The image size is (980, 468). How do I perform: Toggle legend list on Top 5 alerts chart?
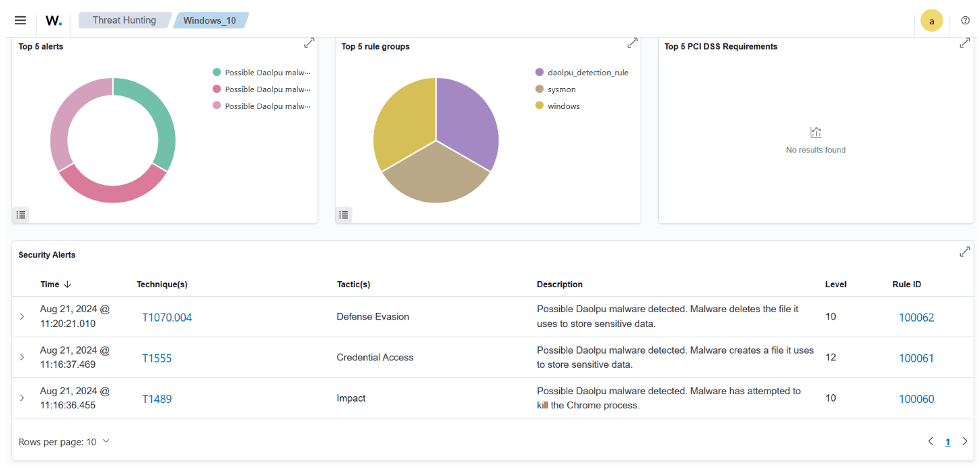point(21,215)
